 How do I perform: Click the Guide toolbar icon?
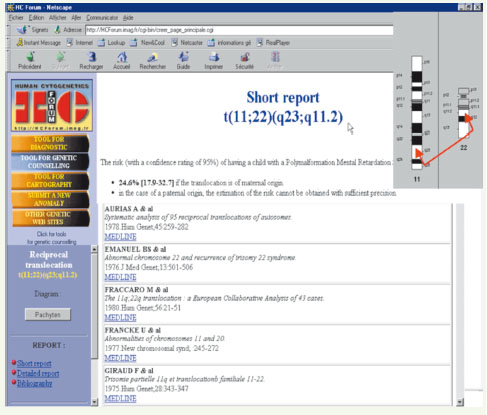coord(183,57)
